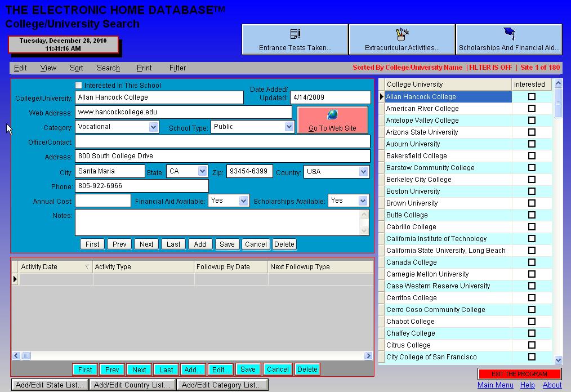Expand the Country dropdown
Viewport: 571px width, 392px height.
(x=363, y=172)
